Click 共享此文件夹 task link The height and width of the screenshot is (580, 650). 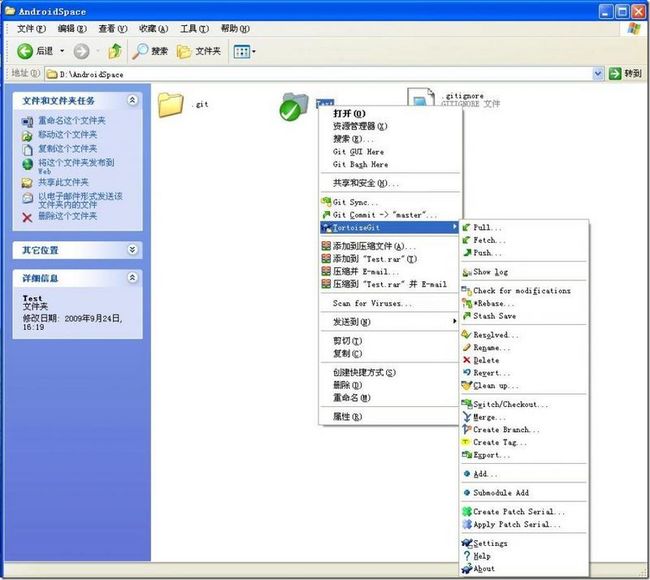click(x=63, y=182)
